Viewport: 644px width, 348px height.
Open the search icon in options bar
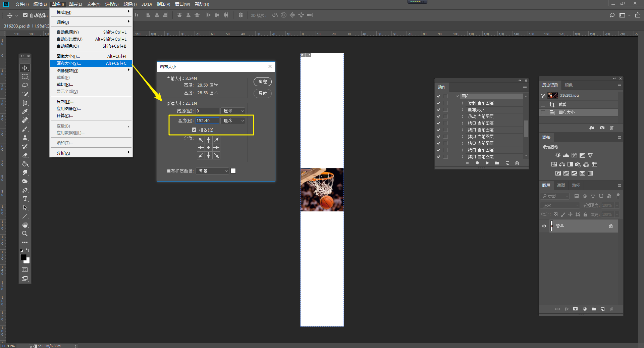[x=612, y=15]
